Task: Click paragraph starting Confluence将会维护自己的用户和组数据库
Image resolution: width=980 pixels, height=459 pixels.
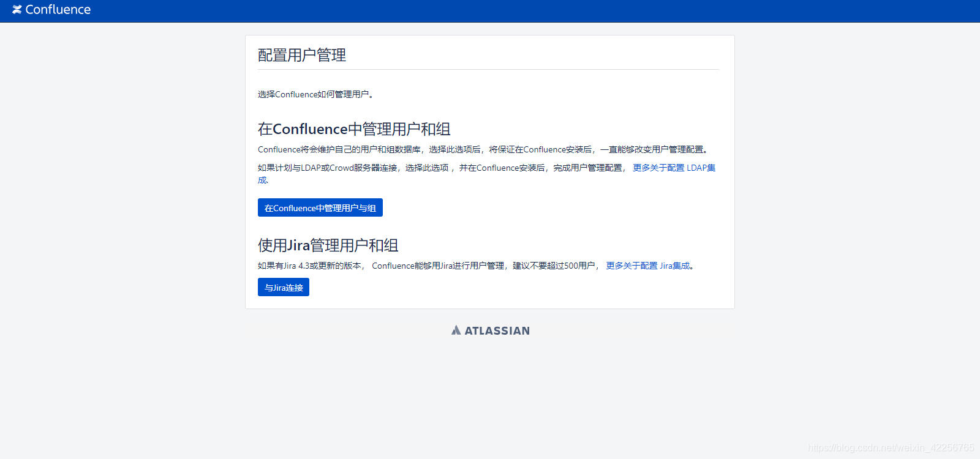Action: (484, 149)
